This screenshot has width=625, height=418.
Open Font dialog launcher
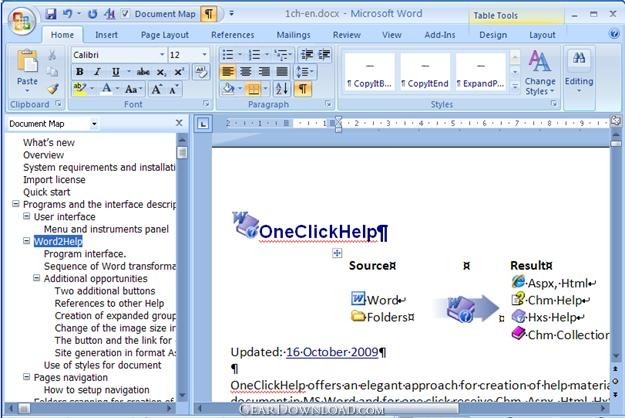[206, 104]
